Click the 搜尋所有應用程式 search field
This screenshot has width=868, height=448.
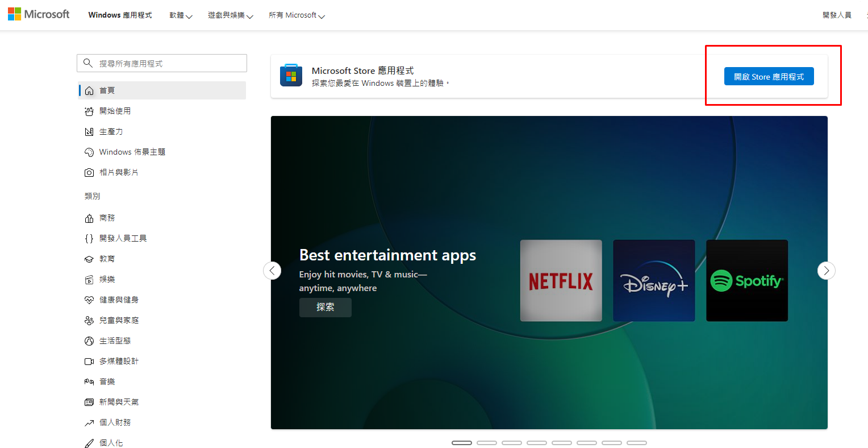(162, 63)
